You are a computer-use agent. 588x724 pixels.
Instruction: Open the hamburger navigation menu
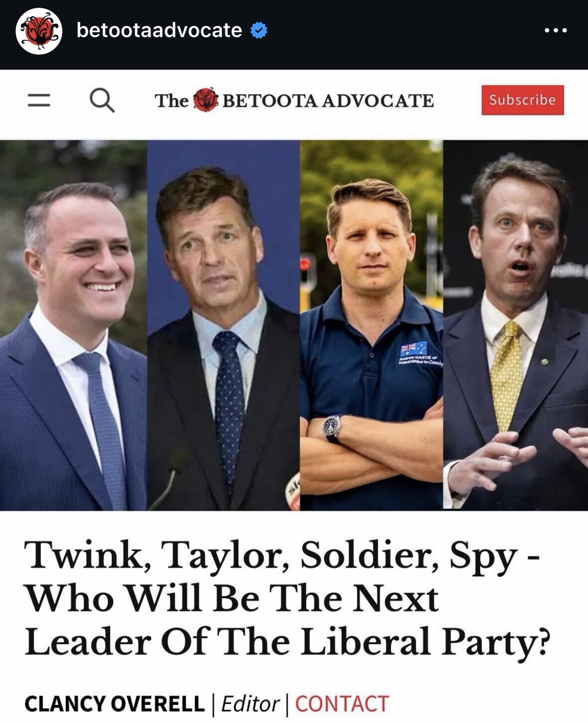(x=39, y=101)
